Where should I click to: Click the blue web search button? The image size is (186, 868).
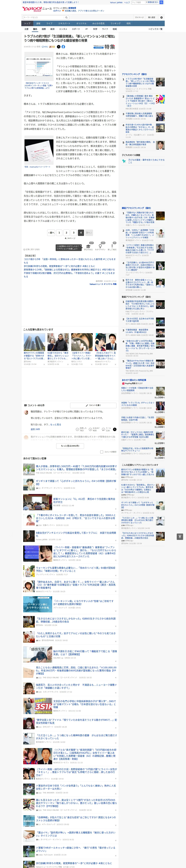[x=161, y=2]
